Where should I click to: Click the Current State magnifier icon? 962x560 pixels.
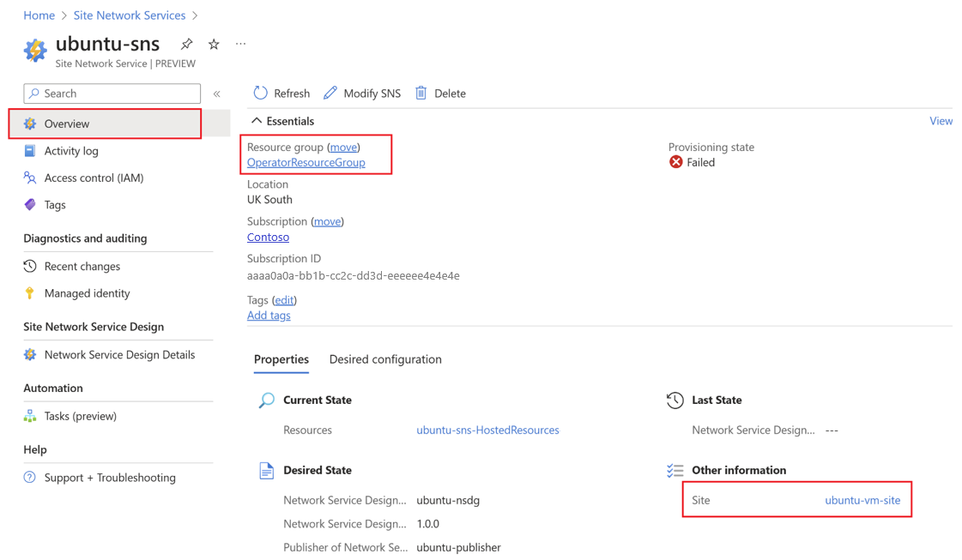(266, 400)
